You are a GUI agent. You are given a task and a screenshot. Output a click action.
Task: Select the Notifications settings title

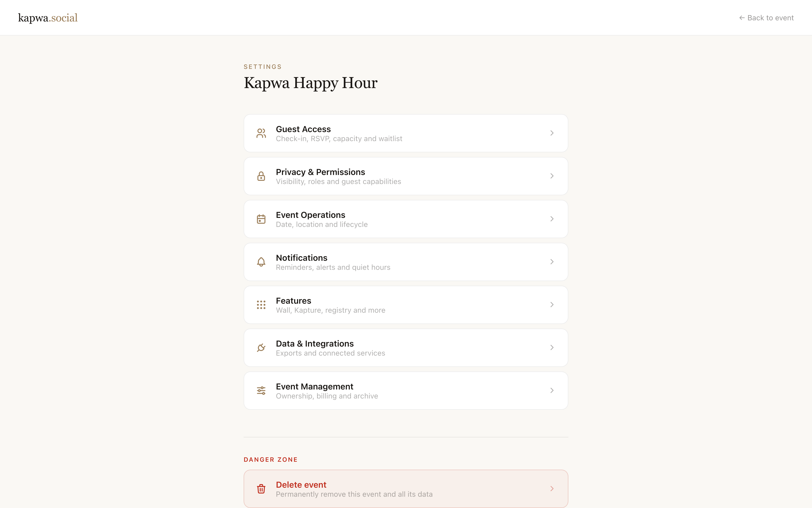click(x=301, y=258)
